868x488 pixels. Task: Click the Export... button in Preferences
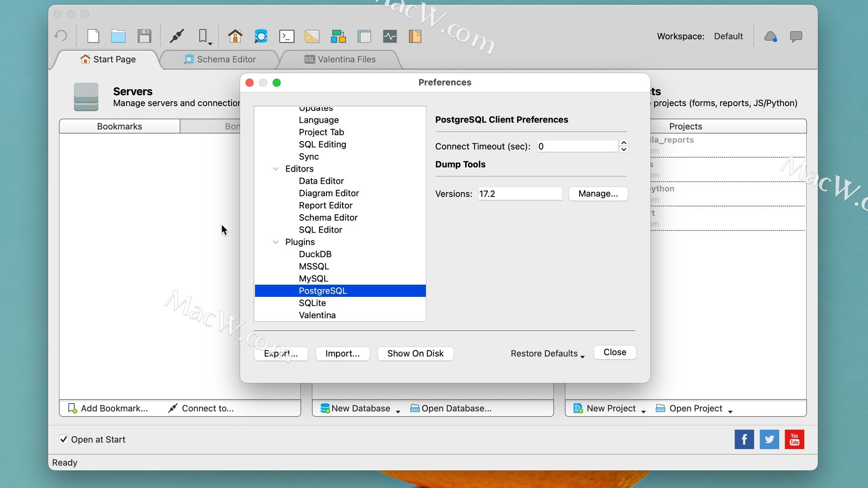pos(281,354)
